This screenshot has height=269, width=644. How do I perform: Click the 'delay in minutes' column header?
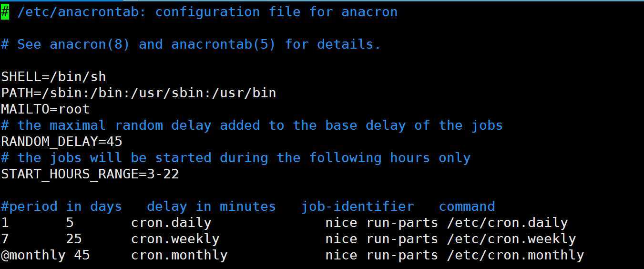coord(211,207)
